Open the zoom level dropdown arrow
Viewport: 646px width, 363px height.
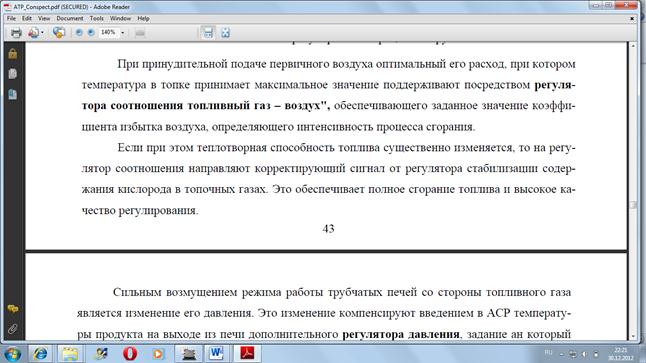point(122,33)
